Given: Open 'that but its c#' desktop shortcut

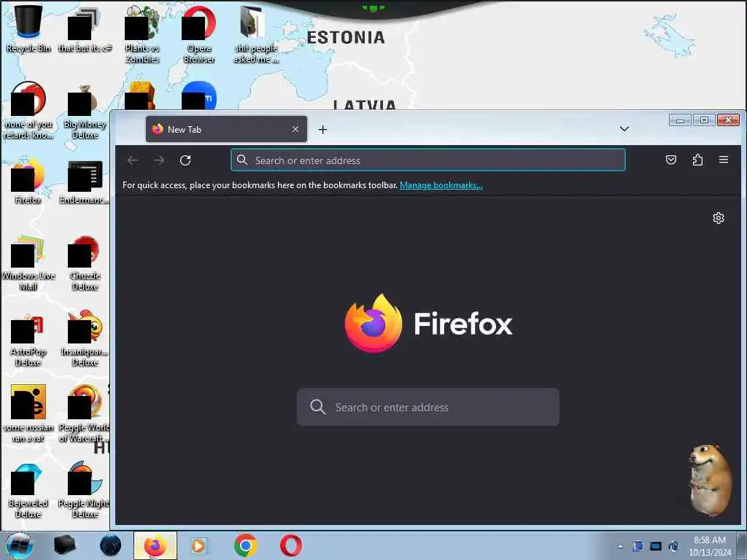Looking at the screenshot, I should (85, 28).
